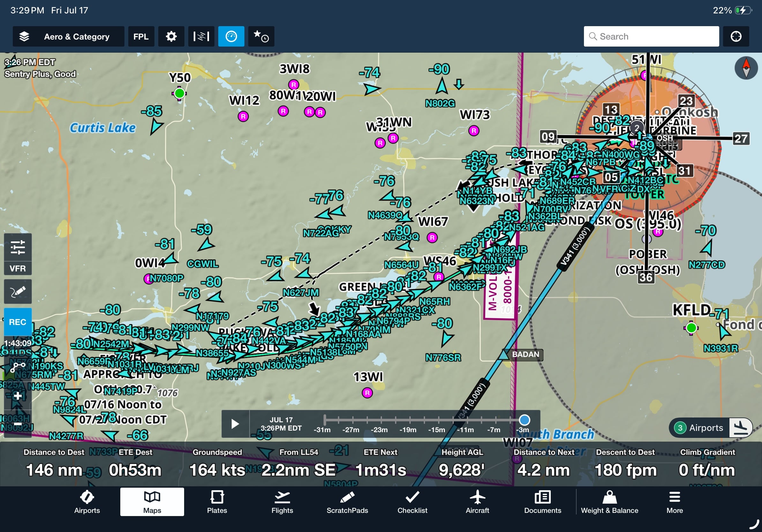
Task: Tap the Sentry Plus status text
Action: click(40, 74)
